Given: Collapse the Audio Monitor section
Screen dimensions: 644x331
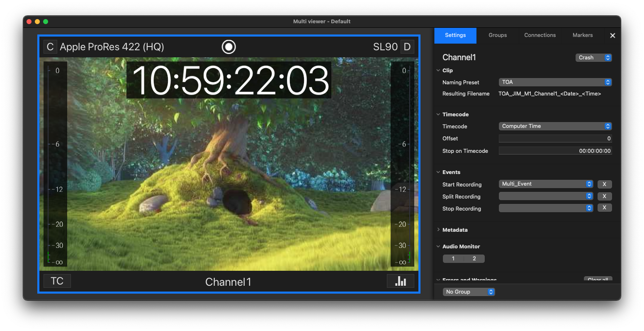Looking at the screenshot, I should [x=438, y=247].
